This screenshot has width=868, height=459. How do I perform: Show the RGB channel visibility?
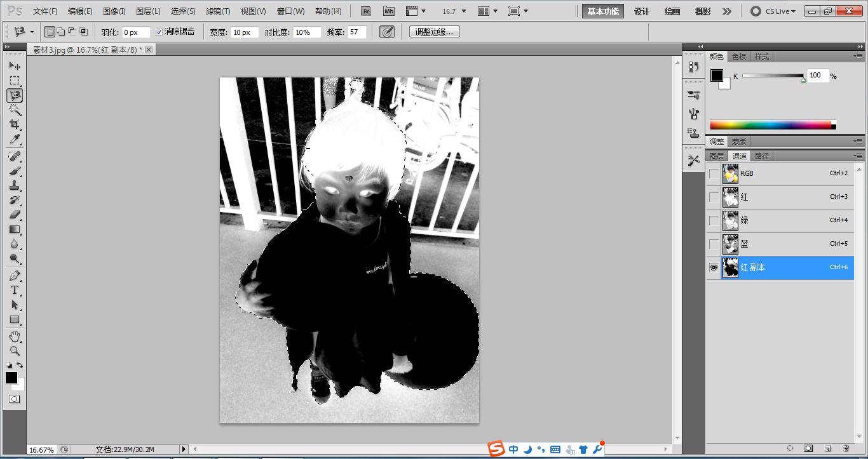point(714,173)
